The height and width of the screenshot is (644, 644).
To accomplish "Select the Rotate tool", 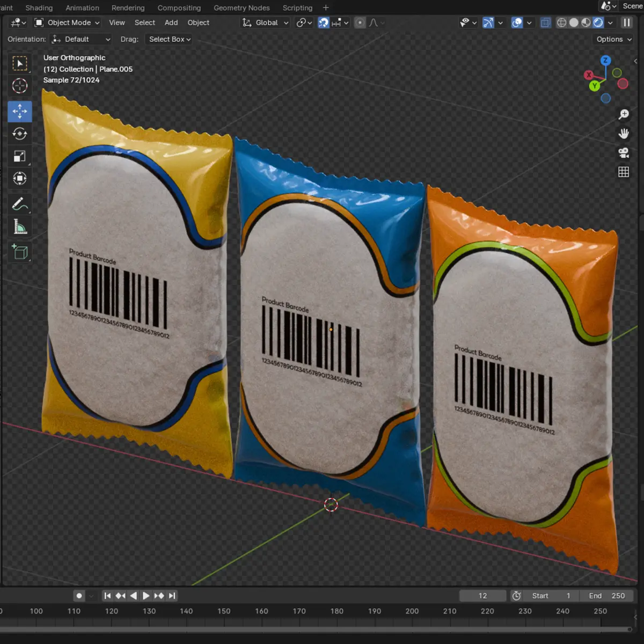I will tap(20, 134).
